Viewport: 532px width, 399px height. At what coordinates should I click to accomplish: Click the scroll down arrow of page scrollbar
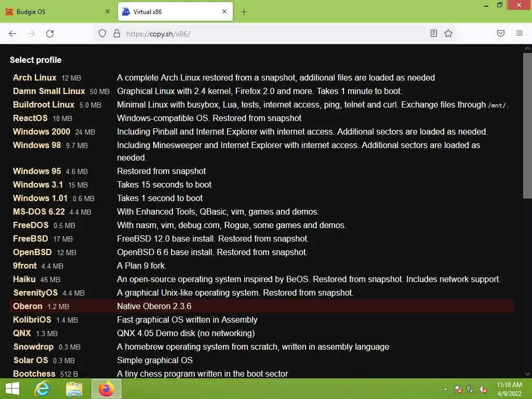527,374
